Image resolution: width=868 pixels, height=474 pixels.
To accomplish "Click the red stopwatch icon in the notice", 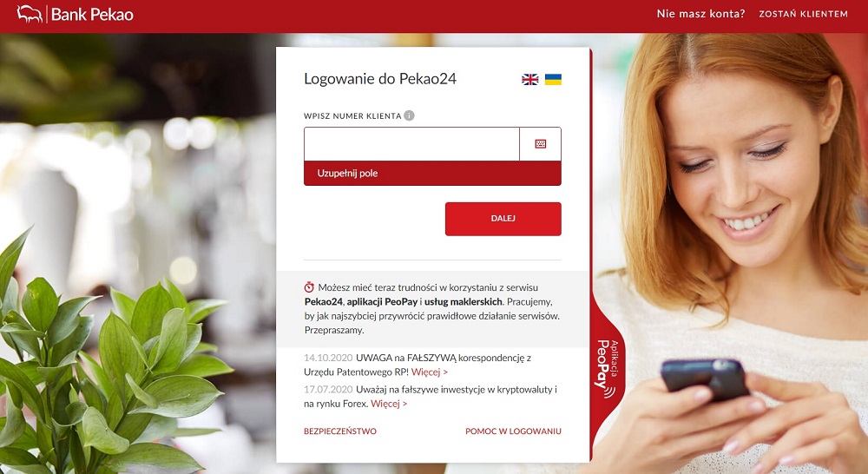I will (309, 287).
